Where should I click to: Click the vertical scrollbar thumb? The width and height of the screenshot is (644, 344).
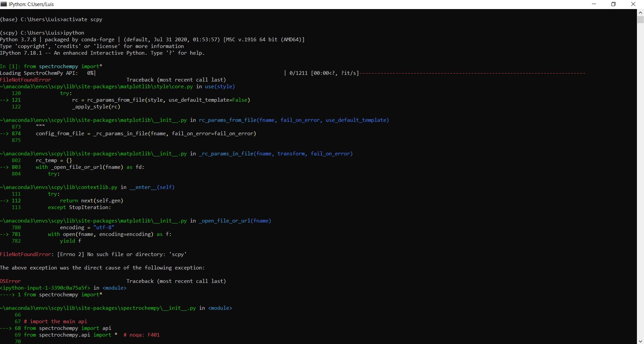[x=640, y=19]
